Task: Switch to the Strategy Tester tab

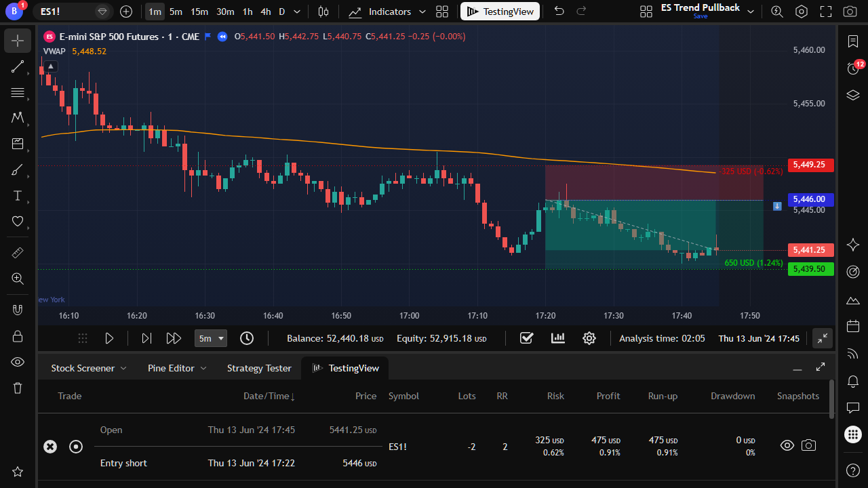Action: pos(259,368)
